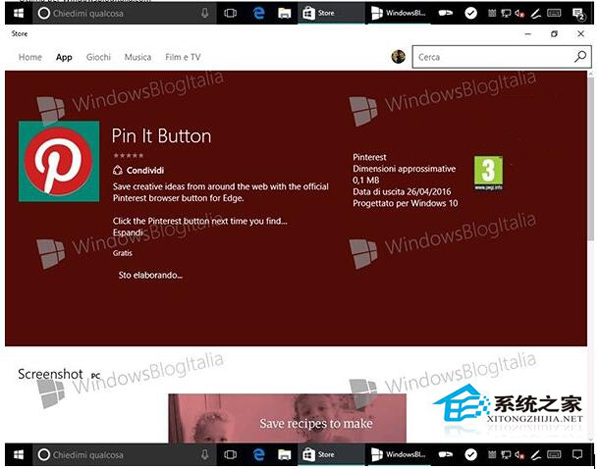
Task: Close the Store window
Action: (x=580, y=34)
